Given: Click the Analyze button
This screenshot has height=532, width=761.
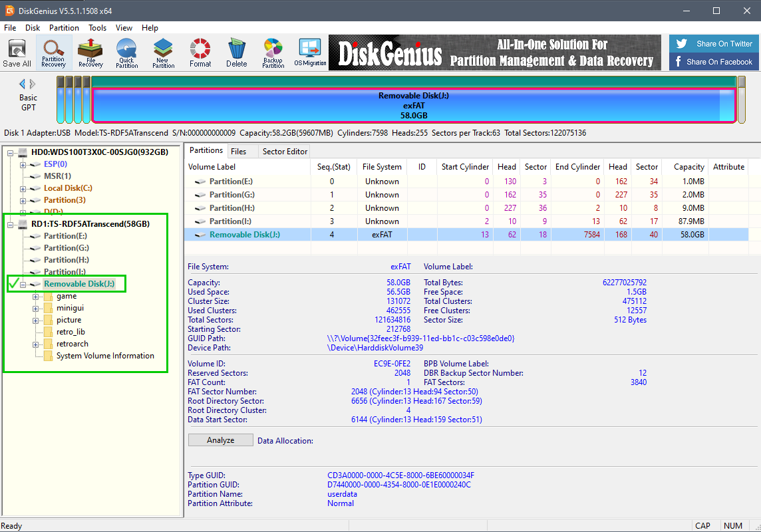Looking at the screenshot, I should point(220,440).
